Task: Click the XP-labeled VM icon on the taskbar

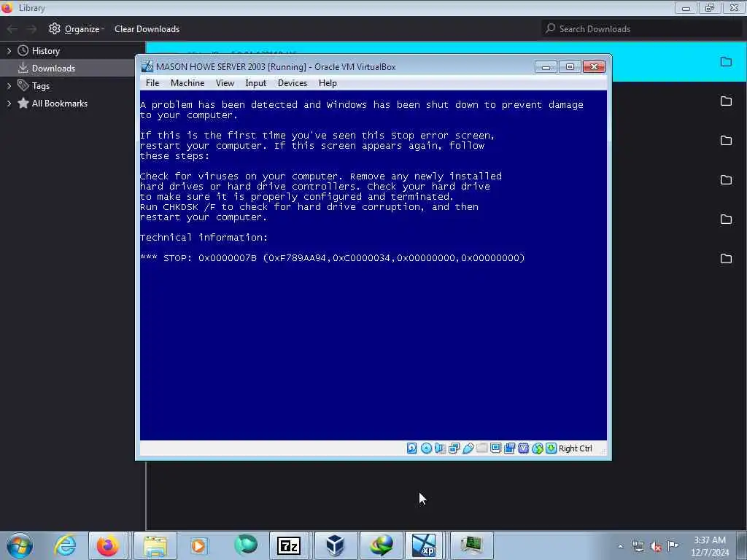Action: (x=424, y=545)
